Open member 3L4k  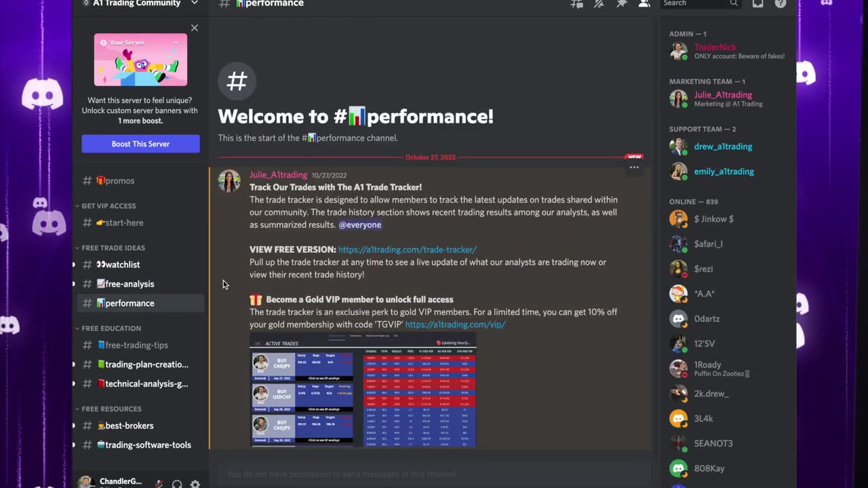(727, 419)
